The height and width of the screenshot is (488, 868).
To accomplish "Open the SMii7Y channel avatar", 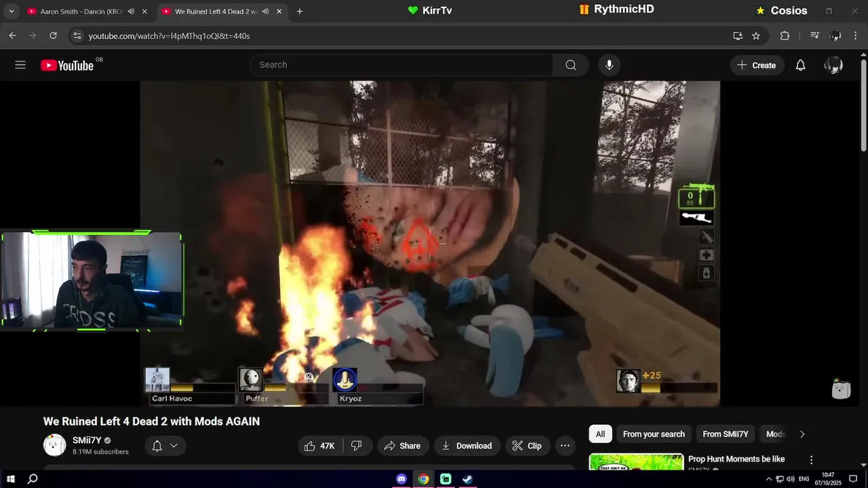I will [55, 445].
